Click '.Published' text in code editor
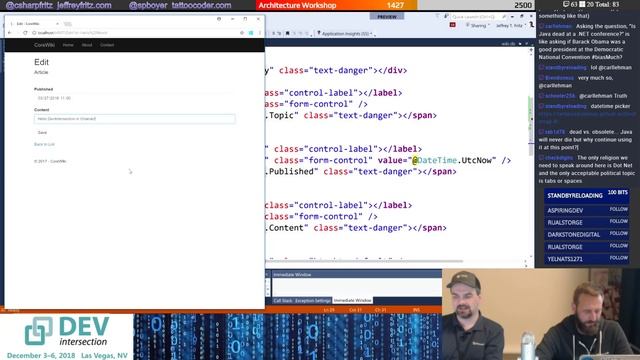 coord(291,172)
